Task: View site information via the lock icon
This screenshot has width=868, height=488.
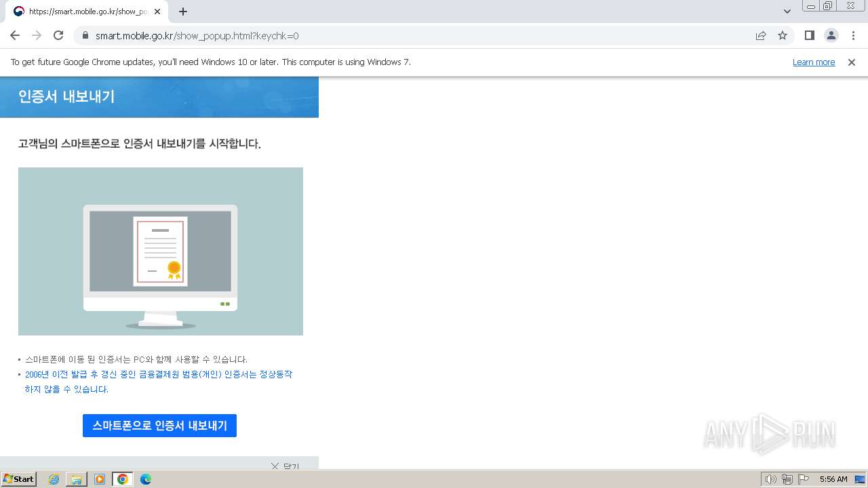Action: [85, 35]
